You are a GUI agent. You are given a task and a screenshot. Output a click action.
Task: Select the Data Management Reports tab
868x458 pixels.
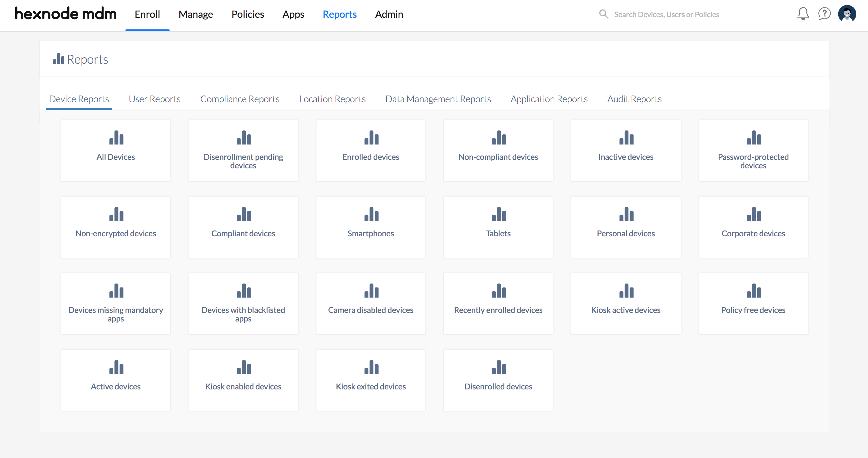[438, 99]
